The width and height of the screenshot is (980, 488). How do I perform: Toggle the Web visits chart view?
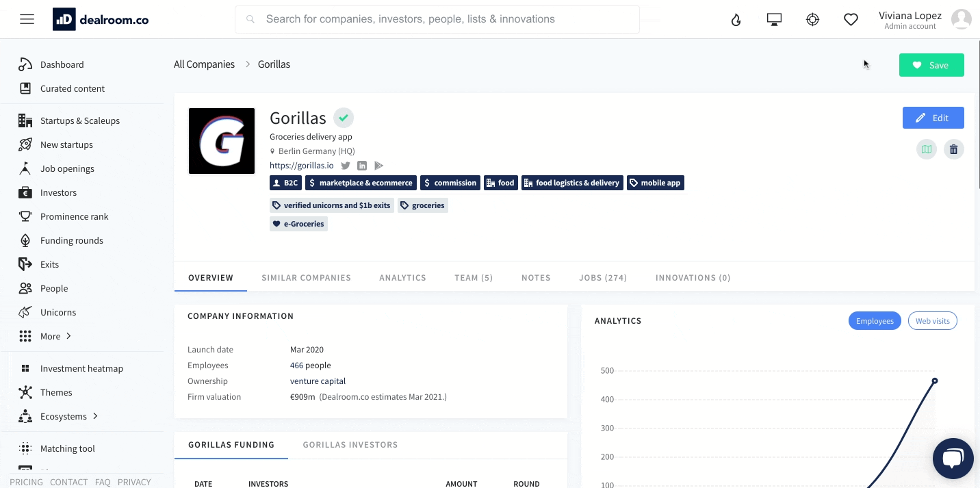click(933, 321)
